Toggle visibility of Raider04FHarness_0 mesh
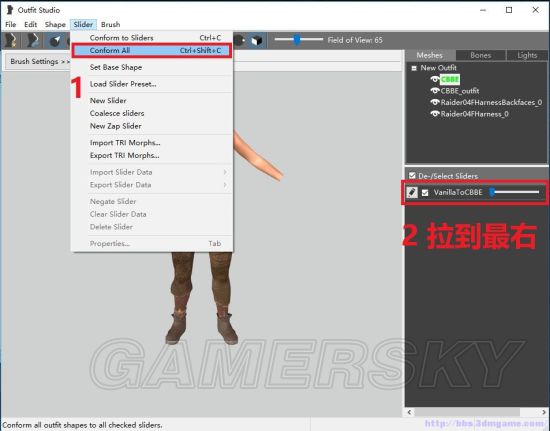This screenshot has height=431, width=550. 435,114
